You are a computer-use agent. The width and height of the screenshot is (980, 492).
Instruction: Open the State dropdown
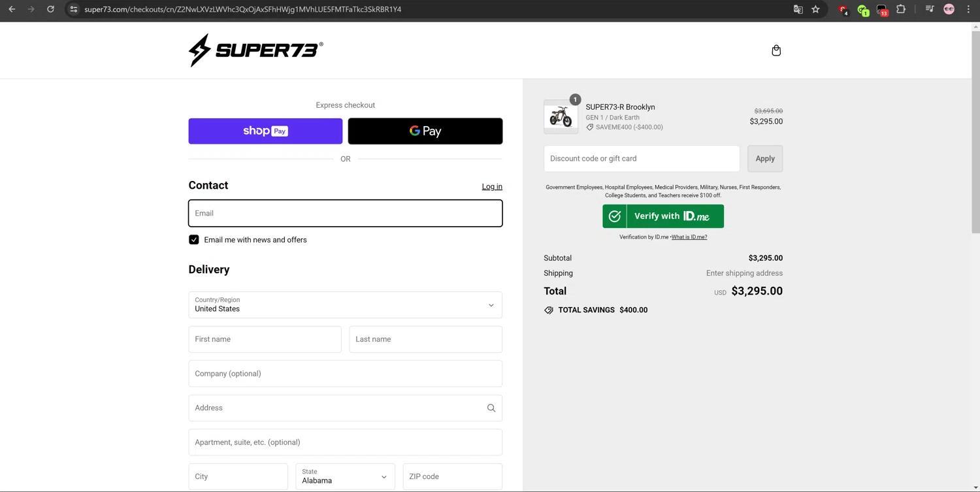(x=345, y=477)
